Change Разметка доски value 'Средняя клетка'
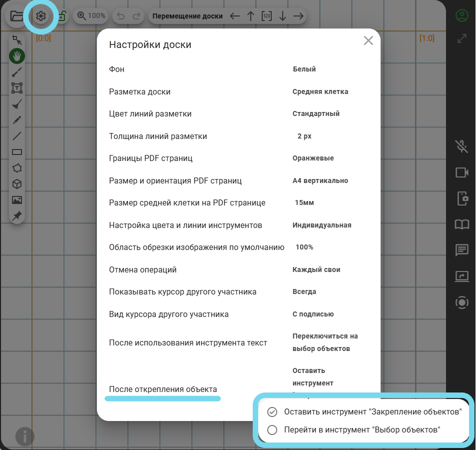476x450 pixels. pos(320,91)
